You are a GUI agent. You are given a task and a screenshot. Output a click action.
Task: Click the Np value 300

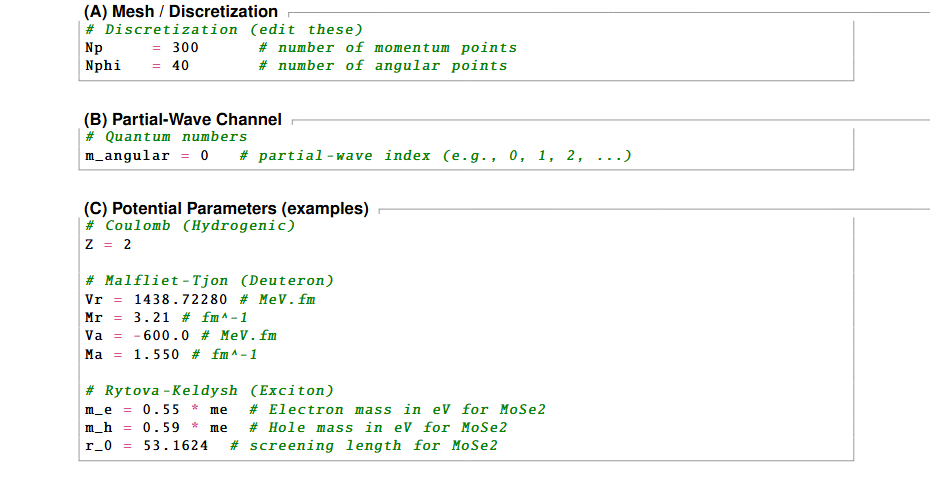pos(185,48)
